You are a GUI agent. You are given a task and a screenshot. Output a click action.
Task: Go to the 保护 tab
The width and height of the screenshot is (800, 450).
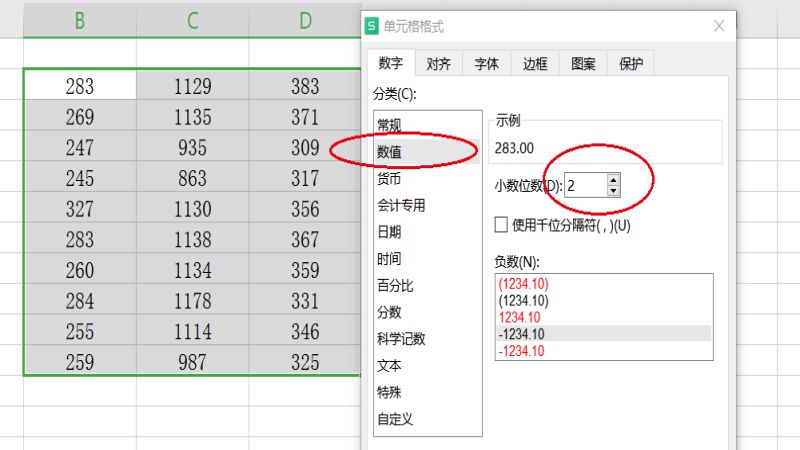[631, 64]
